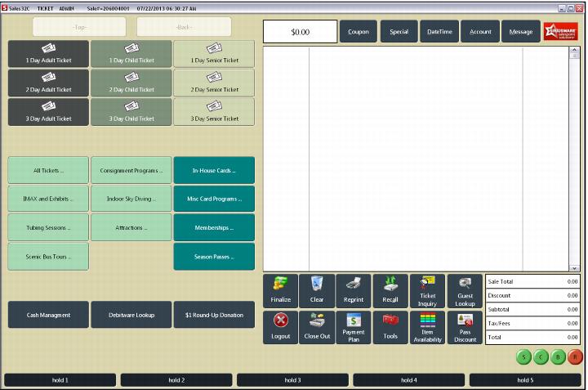
Task: Open the Season Passes category
Action: tap(214, 257)
